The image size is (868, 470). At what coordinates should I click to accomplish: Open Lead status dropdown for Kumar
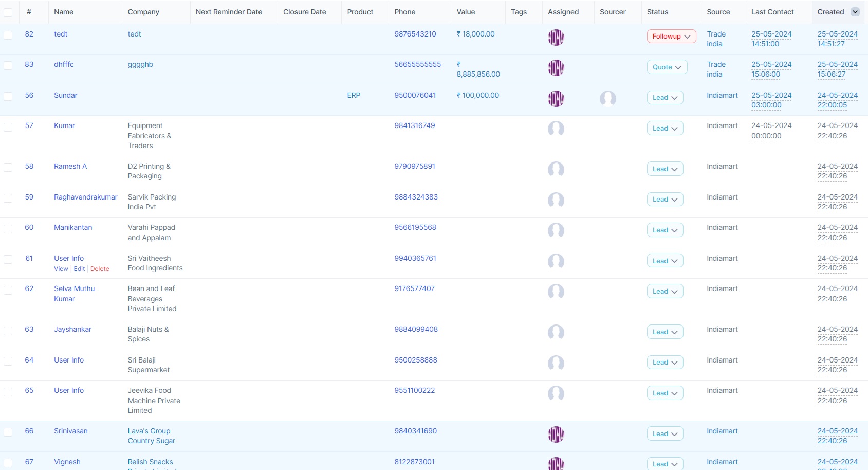click(664, 129)
